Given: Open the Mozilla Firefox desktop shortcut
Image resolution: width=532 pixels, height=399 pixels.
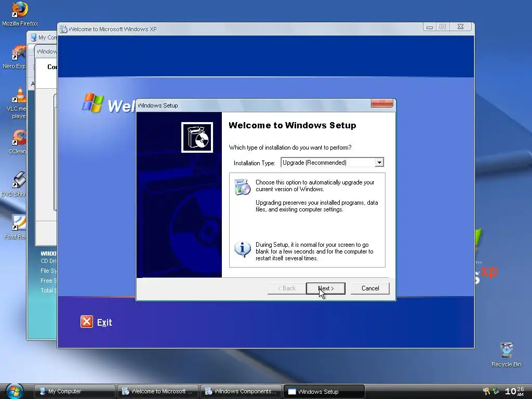Looking at the screenshot, I should (x=20, y=14).
